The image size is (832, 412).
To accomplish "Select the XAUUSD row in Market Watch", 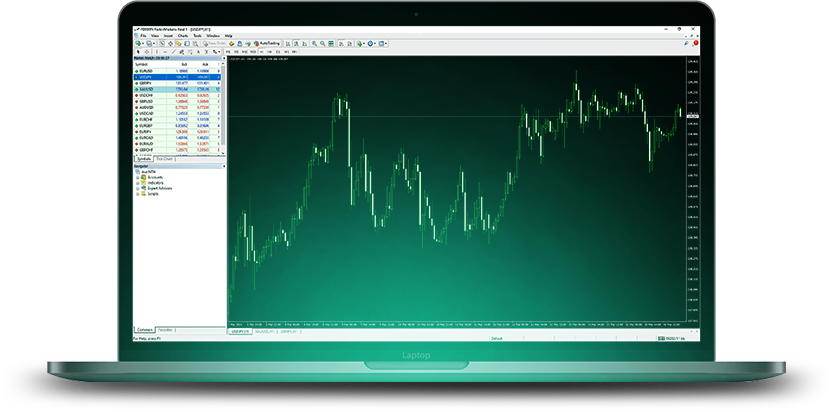I will point(177,89).
